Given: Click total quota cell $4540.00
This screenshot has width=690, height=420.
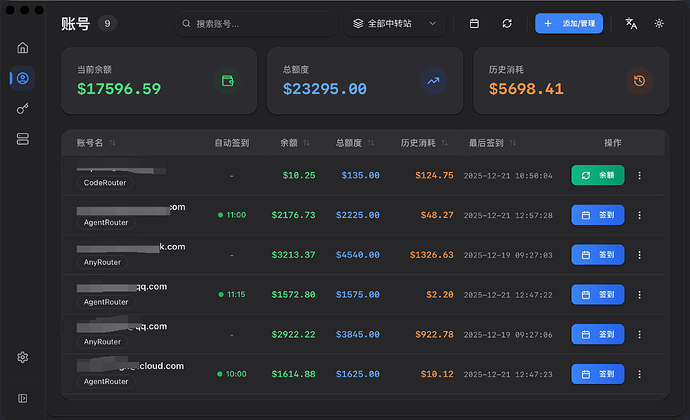Looking at the screenshot, I should tap(358, 255).
